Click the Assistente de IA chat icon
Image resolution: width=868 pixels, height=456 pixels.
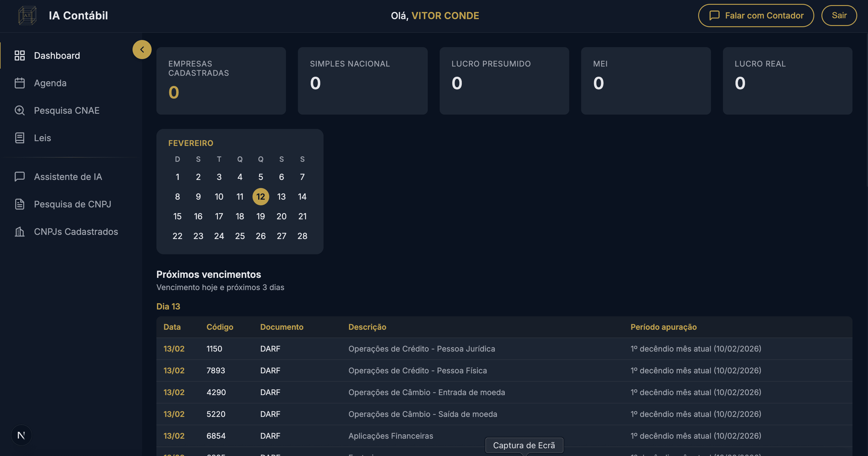coord(19,176)
